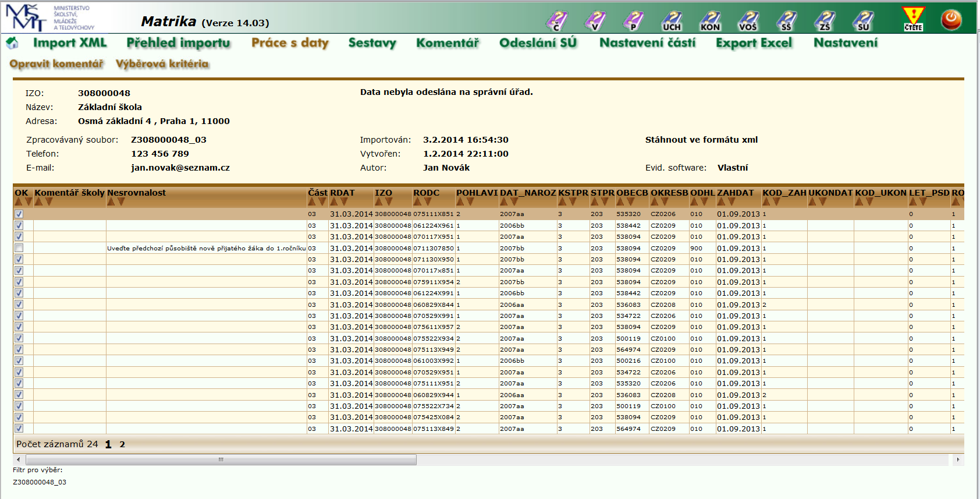Image resolution: width=980 pixels, height=499 pixels.
Task: Open the Nastavení menu item
Action: (845, 43)
